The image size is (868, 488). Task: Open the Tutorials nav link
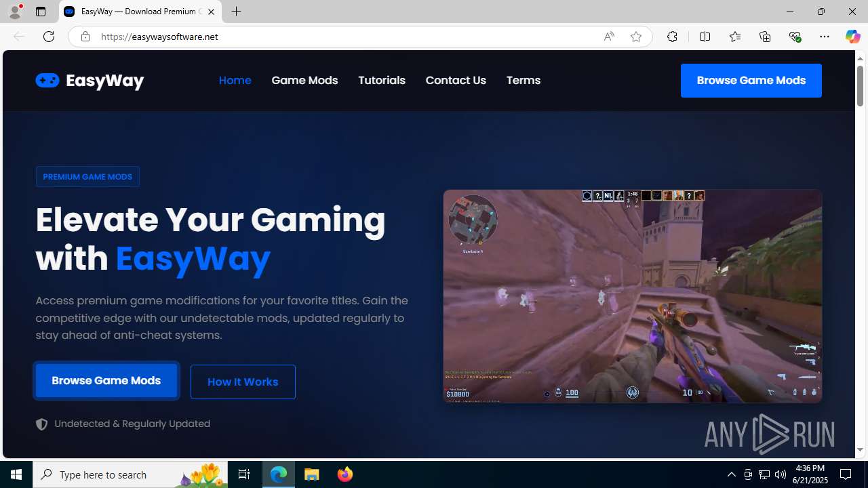382,80
